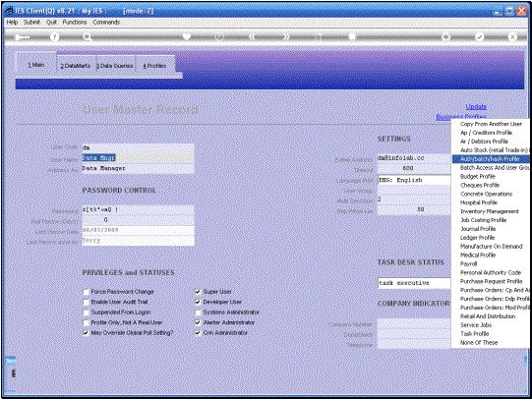
Task: Enable the Force Password Change checkbox
Action: (x=86, y=292)
